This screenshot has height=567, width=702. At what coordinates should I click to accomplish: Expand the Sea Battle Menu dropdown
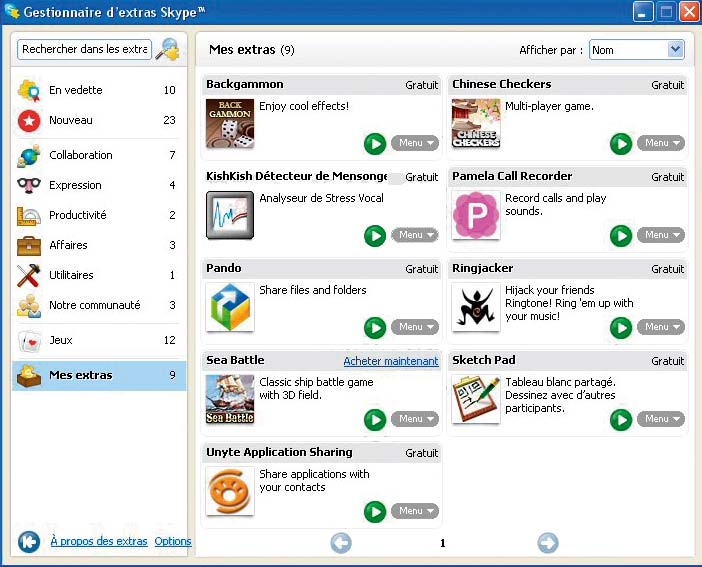click(x=415, y=419)
